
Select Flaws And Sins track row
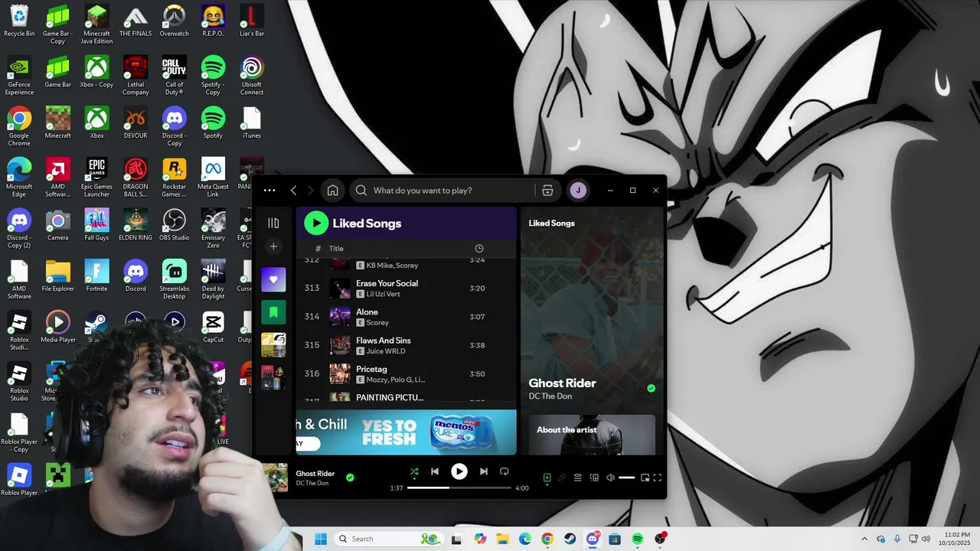407,345
